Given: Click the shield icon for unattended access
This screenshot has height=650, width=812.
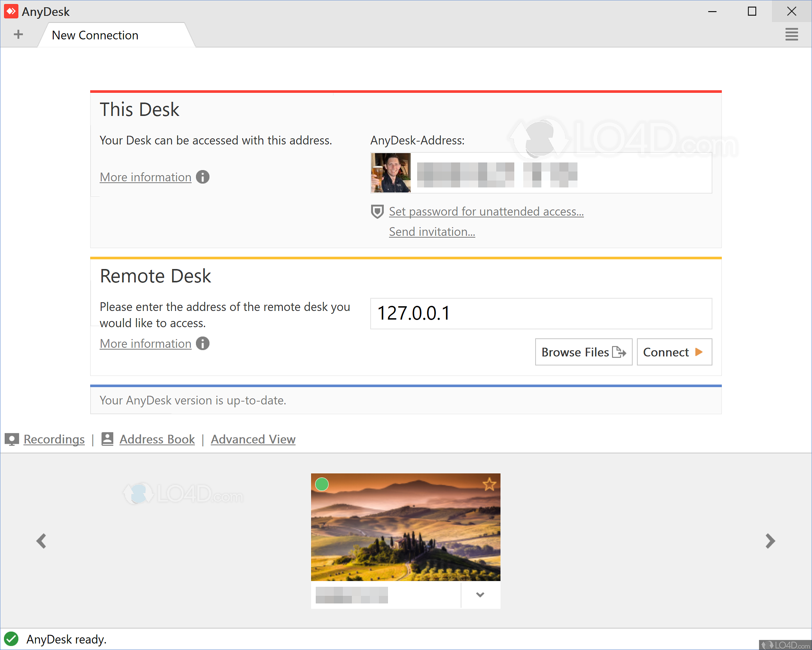Looking at the screenshot, I should (377, 212).
